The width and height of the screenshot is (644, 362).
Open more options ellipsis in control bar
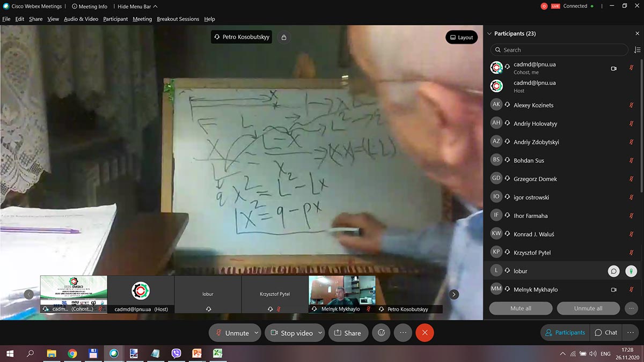(403, 333)
